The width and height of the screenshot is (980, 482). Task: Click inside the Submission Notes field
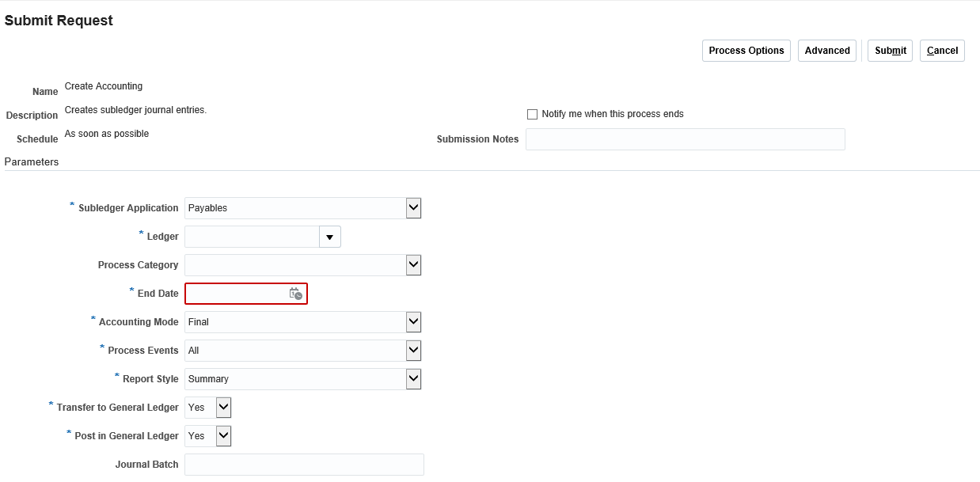[x=685, y=139]
